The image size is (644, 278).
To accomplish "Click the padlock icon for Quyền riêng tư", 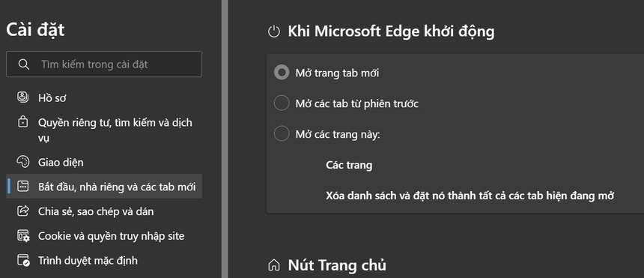I will pyautogui.click(x=23, y=123).
